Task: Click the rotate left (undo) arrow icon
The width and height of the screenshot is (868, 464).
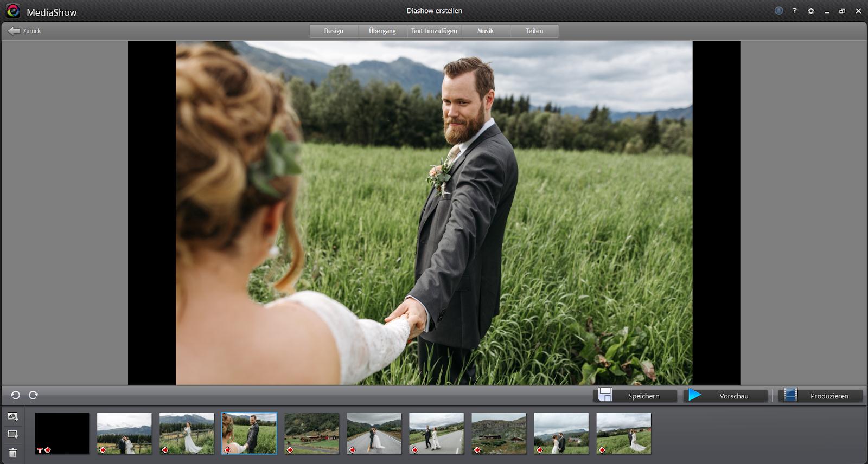Action: pos(15,395)
